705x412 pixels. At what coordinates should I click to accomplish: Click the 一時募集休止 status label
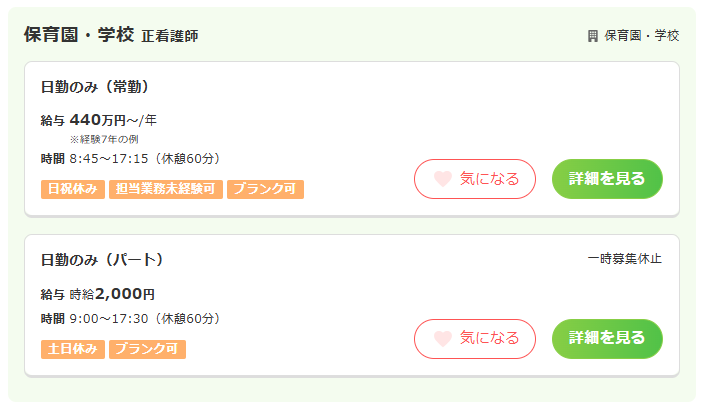click(x=624, y=259)
